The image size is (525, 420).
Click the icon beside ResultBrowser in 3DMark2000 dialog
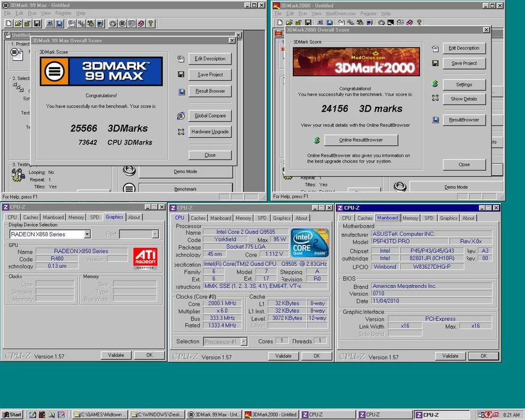[435, 119]
